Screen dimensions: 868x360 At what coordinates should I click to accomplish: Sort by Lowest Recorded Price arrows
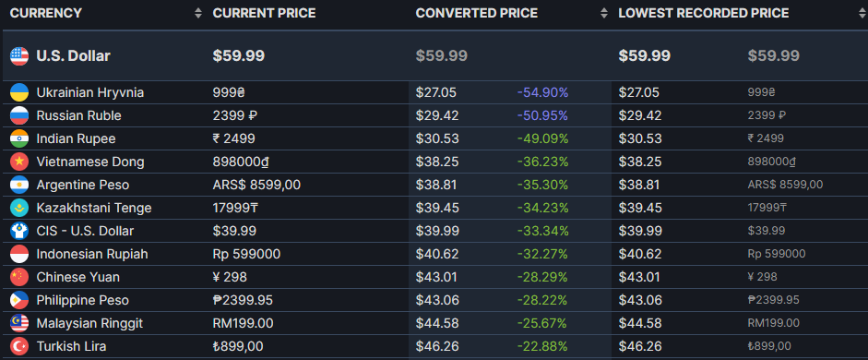coord(862,13)
